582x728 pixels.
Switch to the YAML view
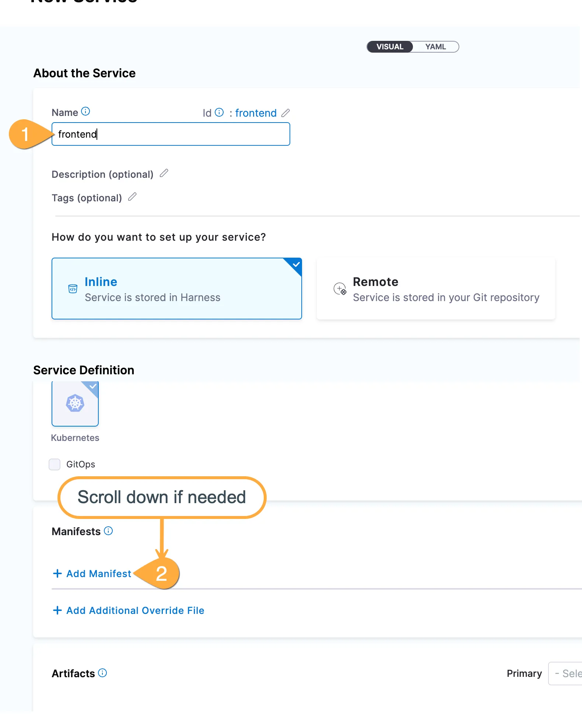coord(435,47)
